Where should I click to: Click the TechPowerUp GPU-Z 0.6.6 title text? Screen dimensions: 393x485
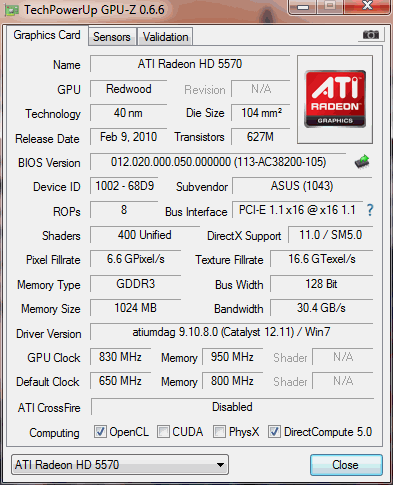(94, 10)
